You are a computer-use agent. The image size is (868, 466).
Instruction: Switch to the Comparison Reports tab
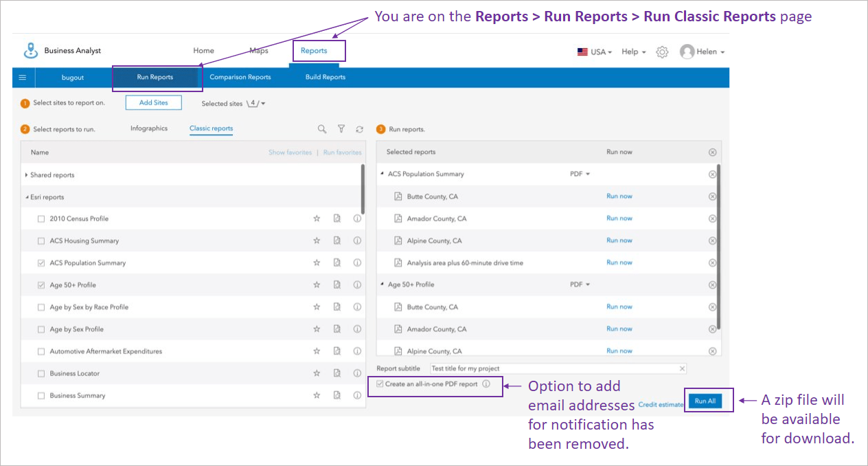click(x=240, y=77)
